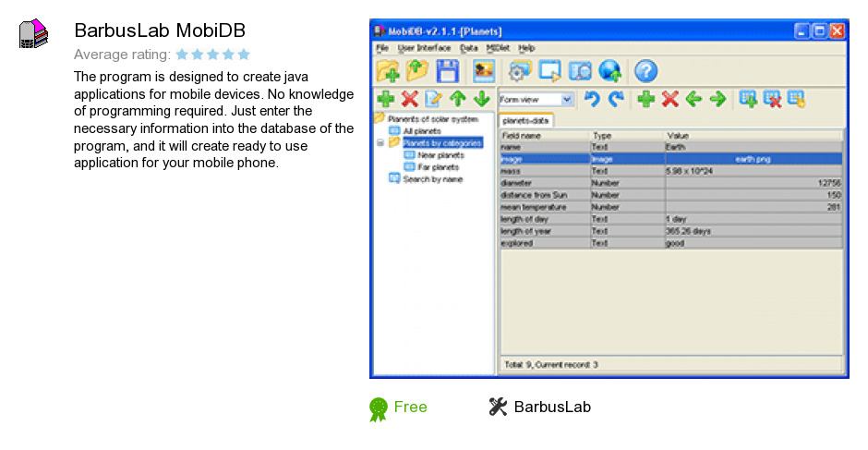Click the 365.26 days value cell

coord(753,231)
